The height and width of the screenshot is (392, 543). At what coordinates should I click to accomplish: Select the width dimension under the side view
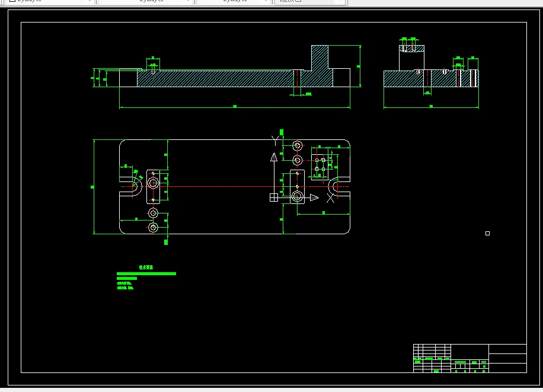point(431,107)
